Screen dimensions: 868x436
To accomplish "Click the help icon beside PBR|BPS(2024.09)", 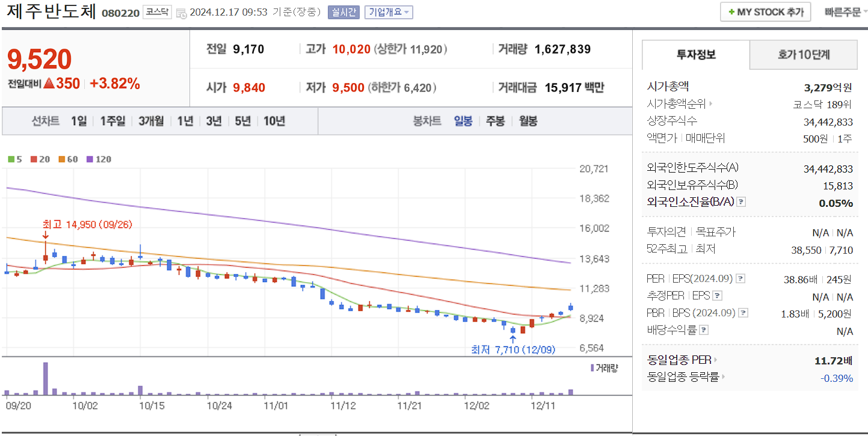I will [742, 313].
